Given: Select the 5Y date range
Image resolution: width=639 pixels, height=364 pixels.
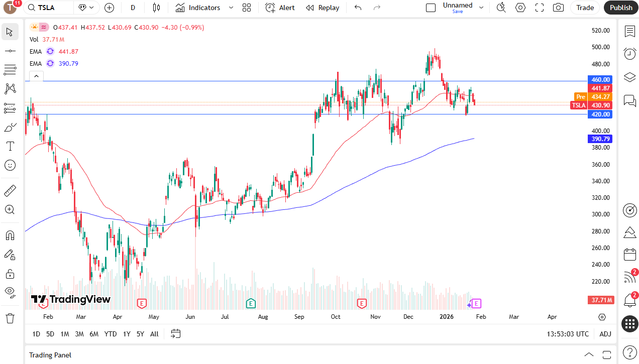Looking at the screenshot, I should [x=140, y=334].
